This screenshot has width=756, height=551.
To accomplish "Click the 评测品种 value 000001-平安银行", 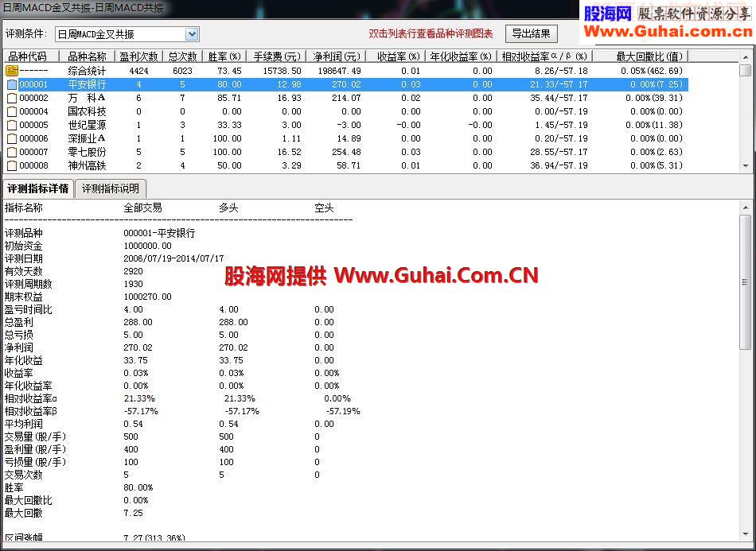I will [x=159, y=233].
